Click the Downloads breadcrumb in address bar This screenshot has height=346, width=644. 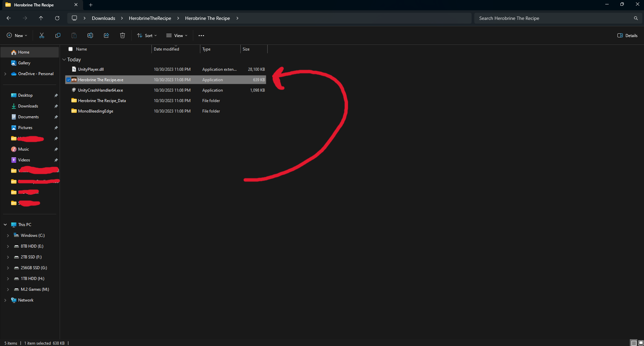point(103,18)
